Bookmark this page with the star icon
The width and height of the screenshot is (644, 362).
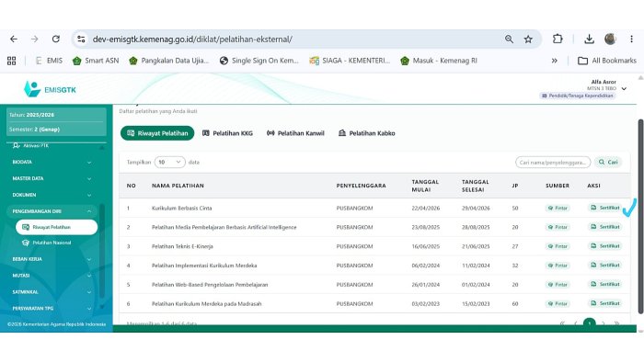click(x=528, y=39)
